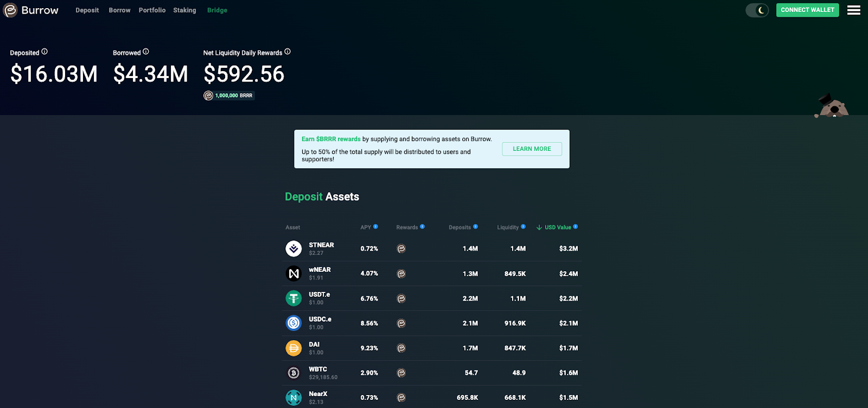Open the Bridge nav link
Viewport: 868px width, 408px height.
click(217, 10)
